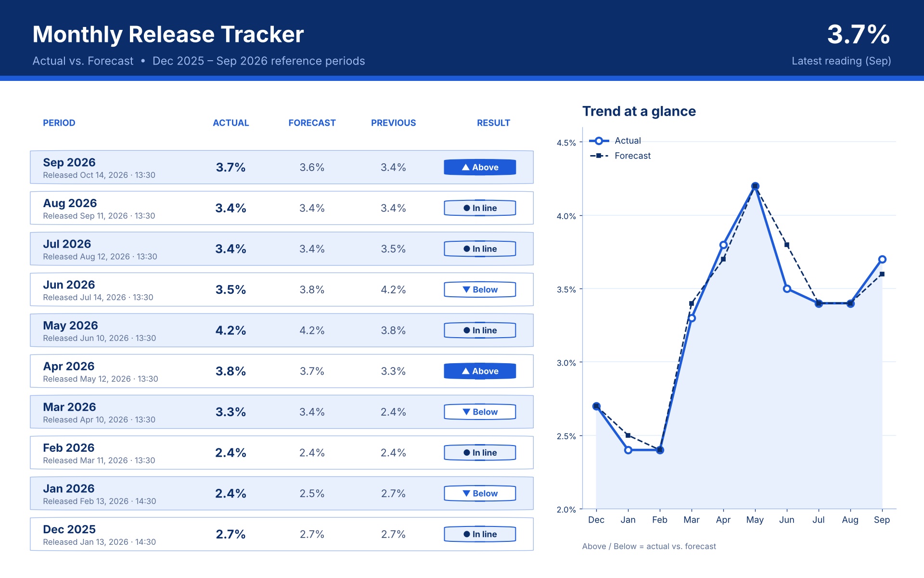This screenshot has height=578, width=924.
Task: Click the In line badge for Feb 2026
Action: point(480,453)
